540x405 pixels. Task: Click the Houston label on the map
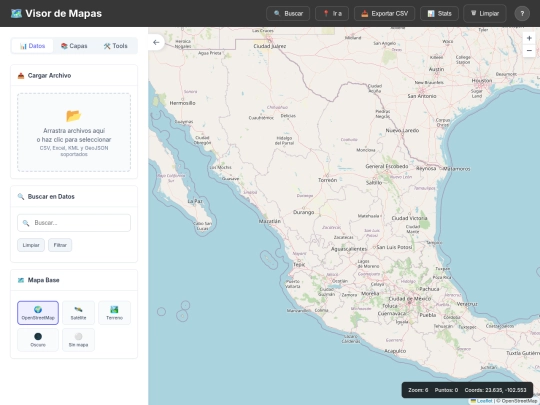tap(482, 80)
